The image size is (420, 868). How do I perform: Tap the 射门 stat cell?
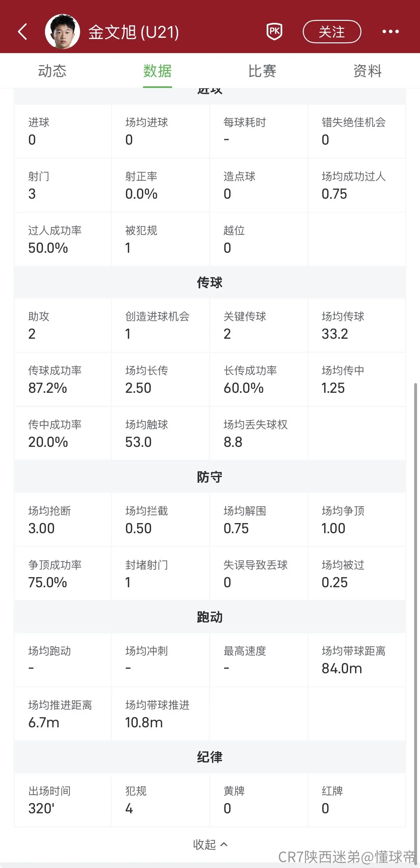point(63,185)
